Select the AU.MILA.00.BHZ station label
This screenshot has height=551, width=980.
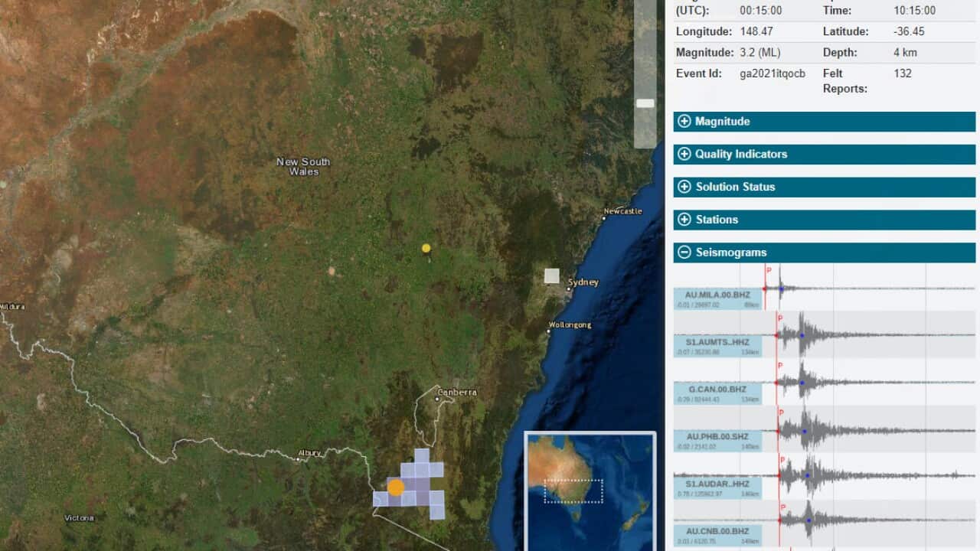click(718, 295)
